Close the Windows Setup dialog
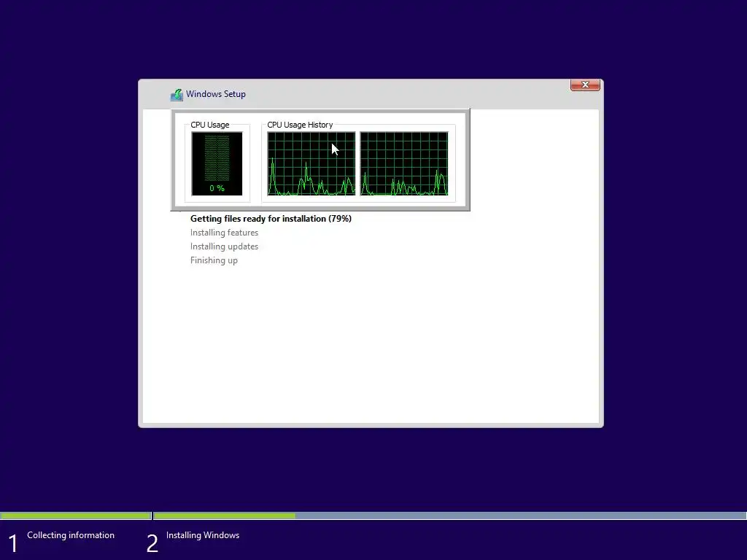Image resolution: width=747 pixels, height=560 pixels. [x=585, y=85]
